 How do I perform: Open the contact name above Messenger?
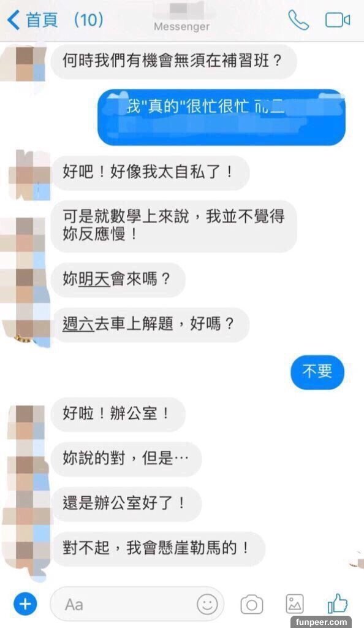click(181, 10)
